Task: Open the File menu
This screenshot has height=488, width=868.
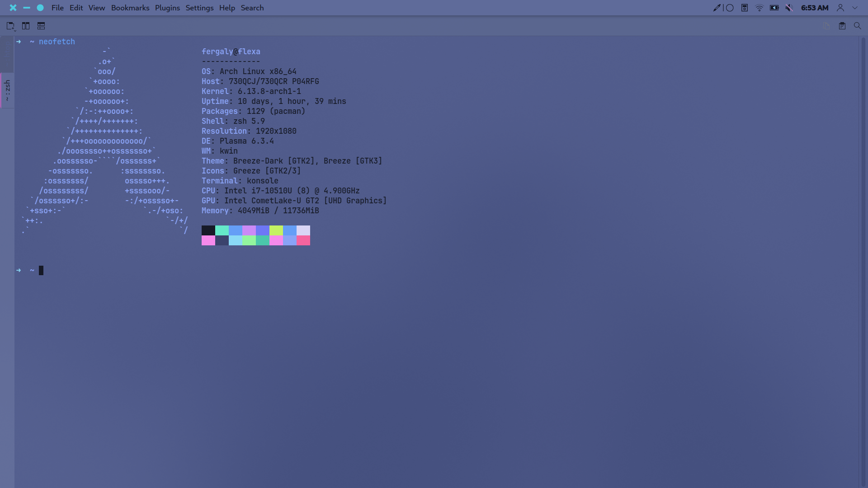Action: coord(57,8)
